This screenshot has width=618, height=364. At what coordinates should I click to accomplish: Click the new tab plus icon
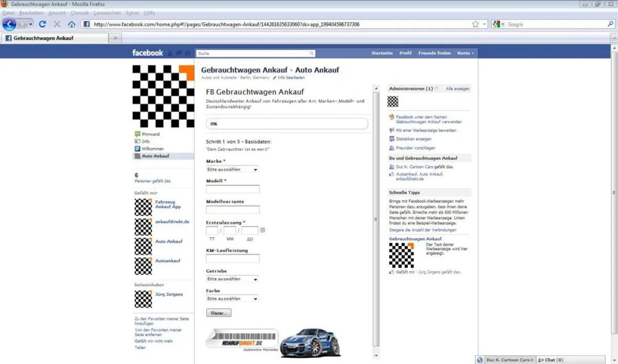pos(115,38)
